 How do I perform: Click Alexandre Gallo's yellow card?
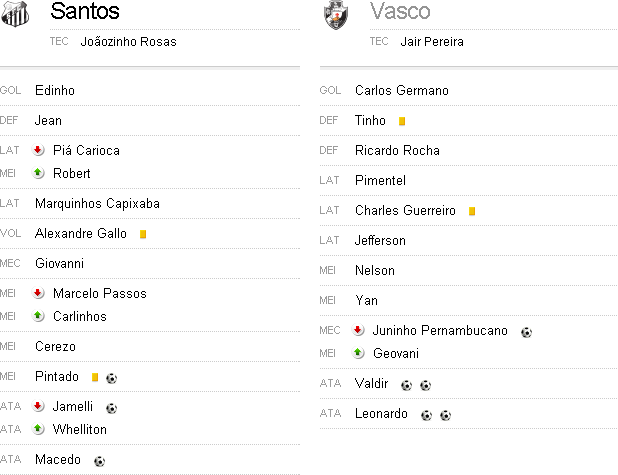(143, 234)
